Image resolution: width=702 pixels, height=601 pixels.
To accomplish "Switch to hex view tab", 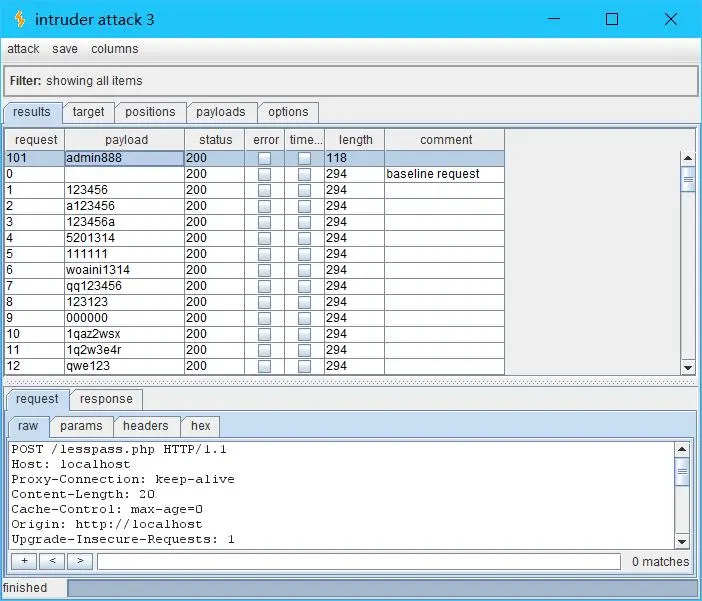I will pos(201,426).
